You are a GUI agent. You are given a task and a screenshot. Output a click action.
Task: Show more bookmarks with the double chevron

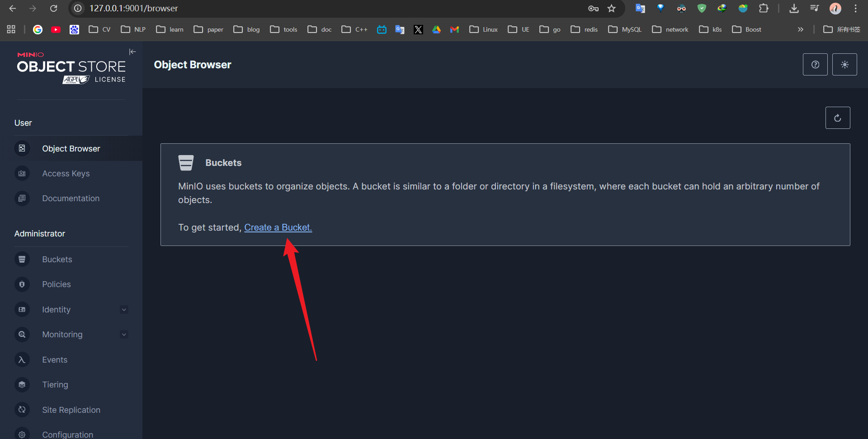pyautogui.click(x=800, y=29)
